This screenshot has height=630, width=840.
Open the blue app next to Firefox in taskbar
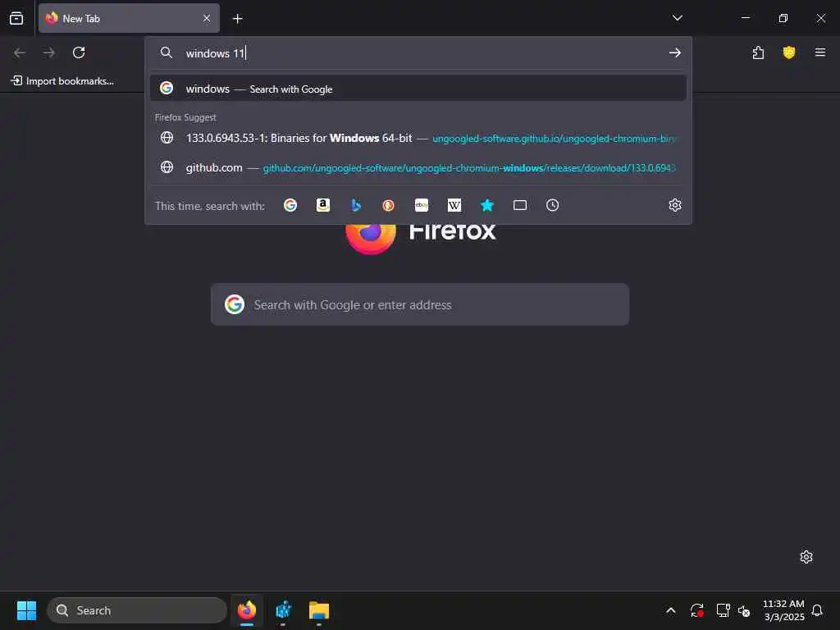[x=283, y=610]
